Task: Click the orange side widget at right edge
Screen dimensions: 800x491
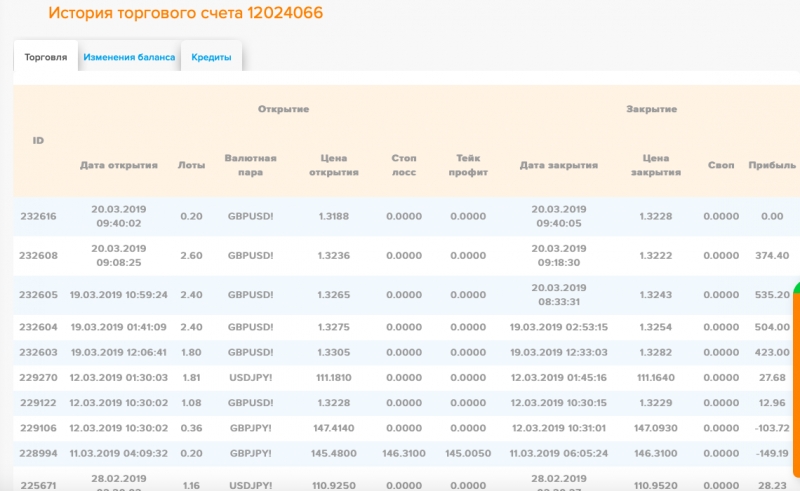Action: [796, 380]
